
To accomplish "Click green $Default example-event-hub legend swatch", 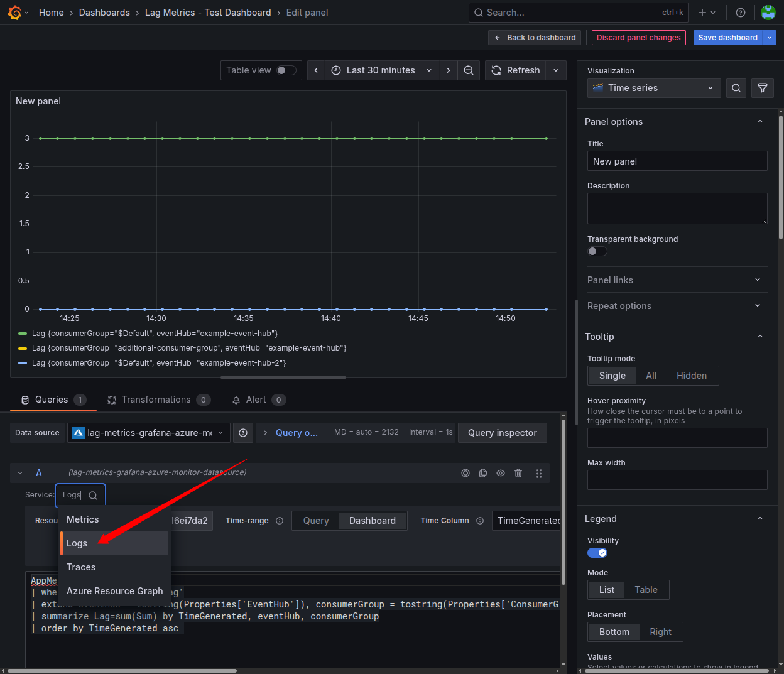I will point(23,334).
